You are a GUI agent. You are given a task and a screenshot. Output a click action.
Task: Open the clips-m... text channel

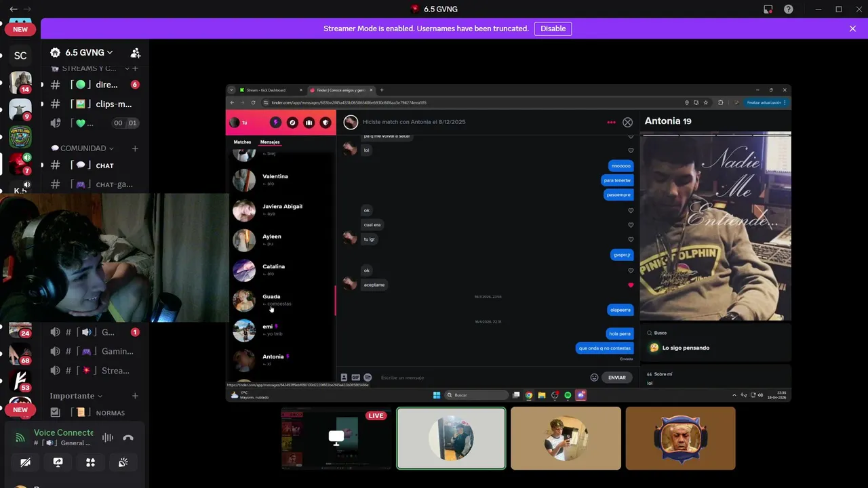[95, 104]
